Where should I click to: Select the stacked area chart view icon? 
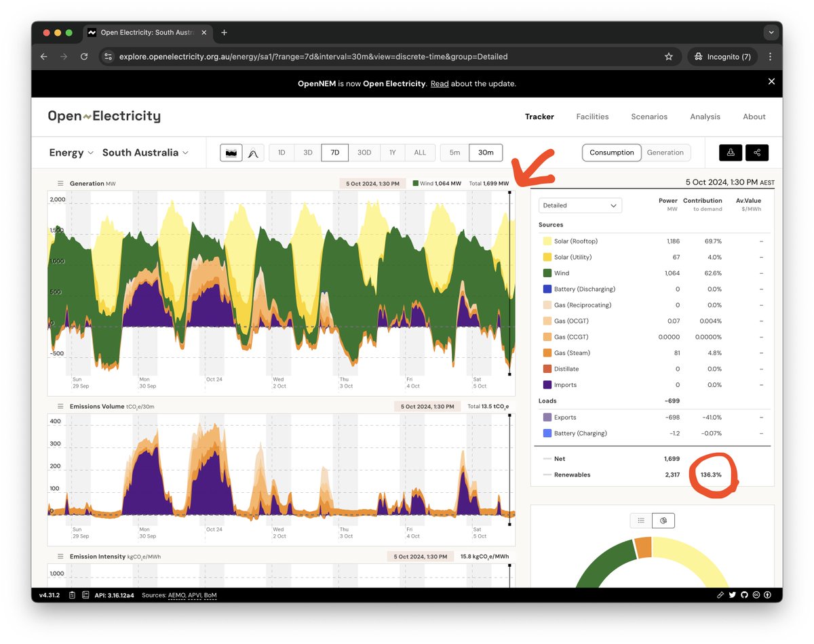231,153
